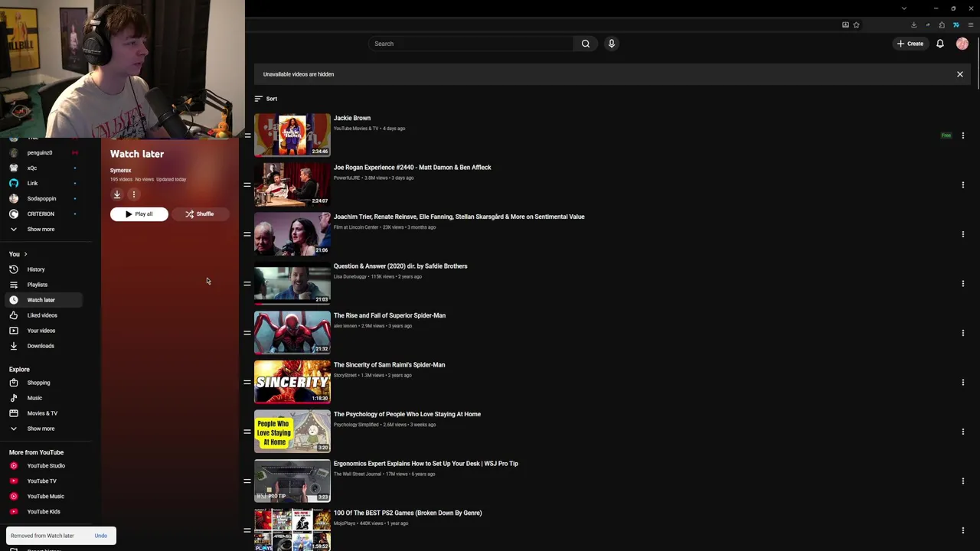The width and height of the screenshot is (980, 551).
Task: Grab reorder handle of Ergonomics Expert row
Action: pyautogui.click(x=247, y=481)
